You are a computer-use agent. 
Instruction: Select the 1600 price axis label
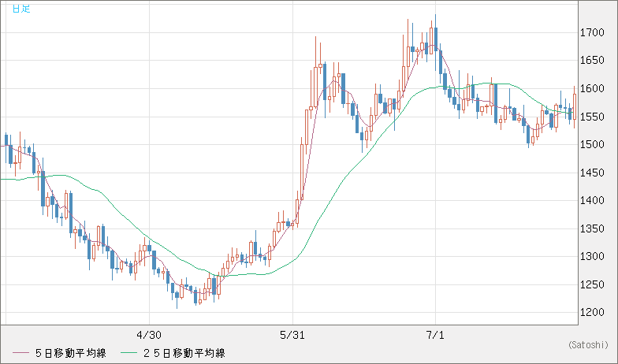pyautogui.click(x=592, y=88)
